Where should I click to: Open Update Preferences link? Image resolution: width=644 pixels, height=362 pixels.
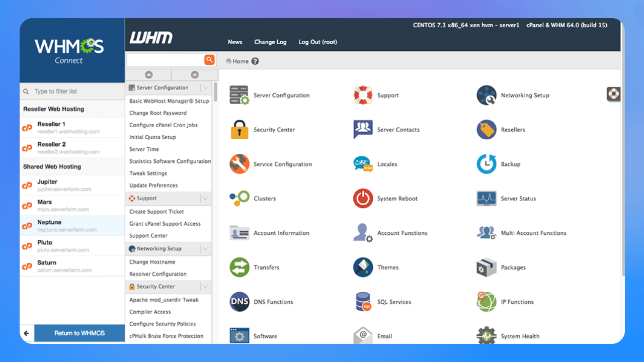click(153, 186)
